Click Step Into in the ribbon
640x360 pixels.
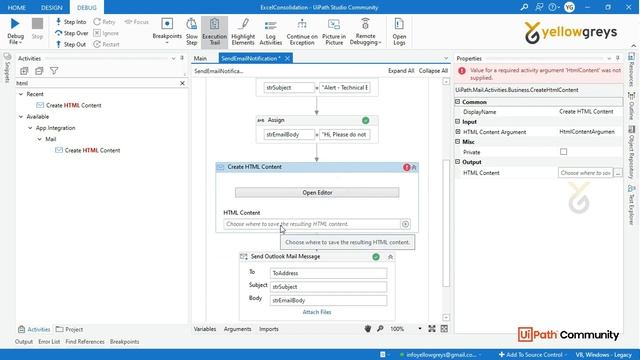(71, 22)
